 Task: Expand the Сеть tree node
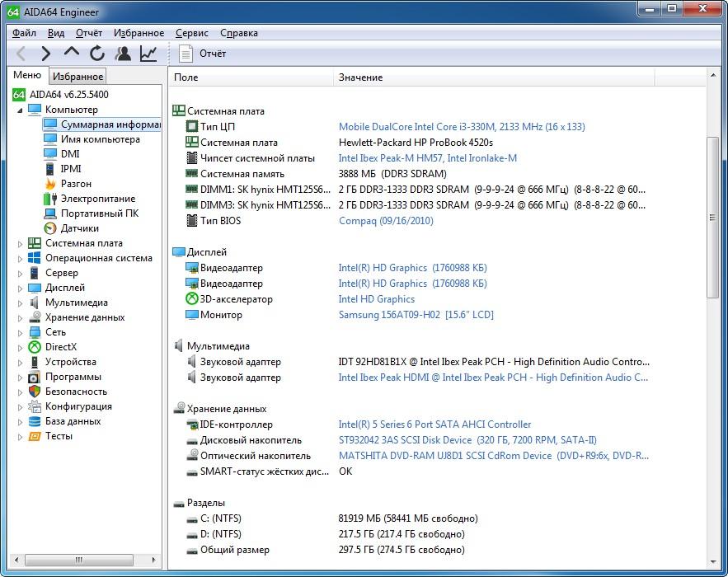(x=20, y=333)
